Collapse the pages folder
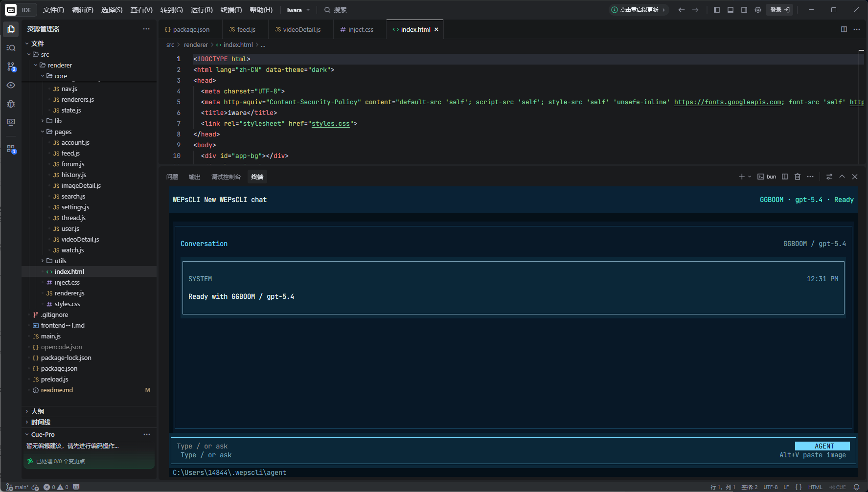Image resolution: width=868 pixels, height=492 pixels. [x=63, y=132]
